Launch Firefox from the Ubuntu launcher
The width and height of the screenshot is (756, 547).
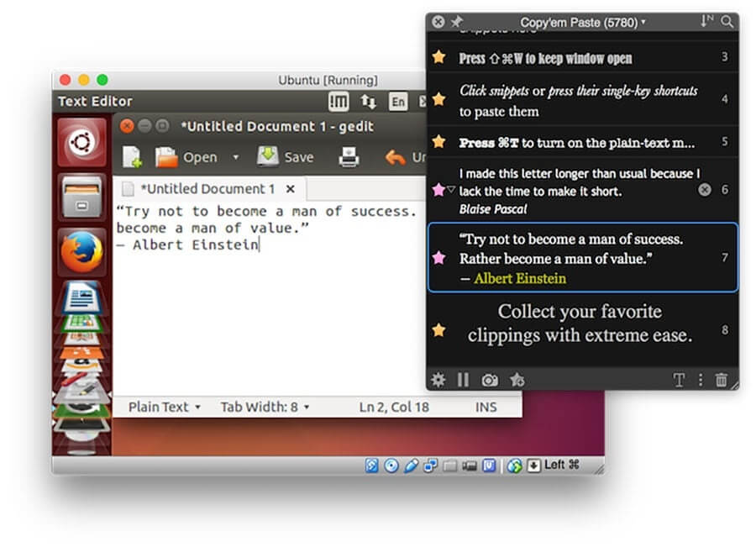tap(81, 252)
